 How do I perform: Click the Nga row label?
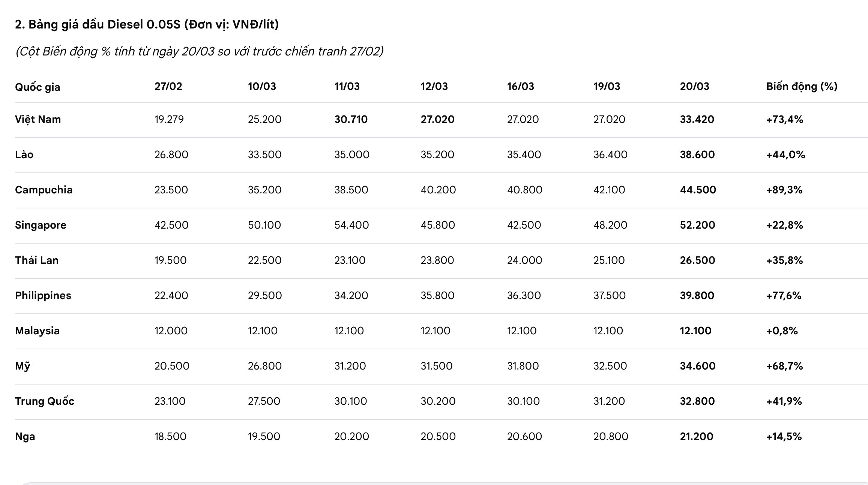pos(25,436)
